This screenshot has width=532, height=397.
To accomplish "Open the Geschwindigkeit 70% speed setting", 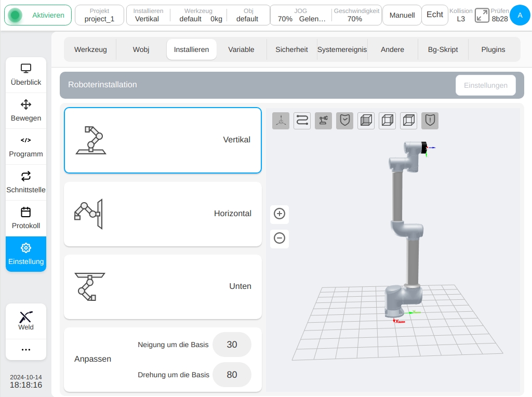I will click(356, 15).
